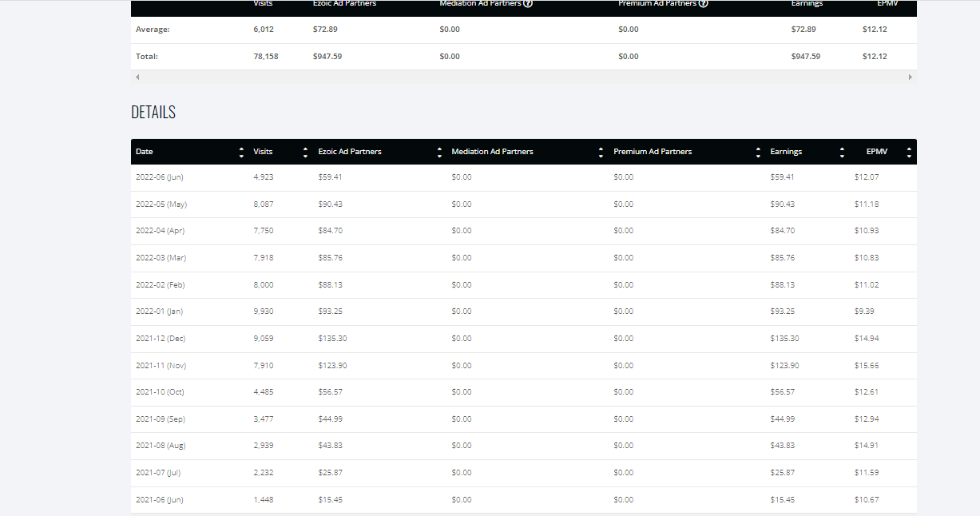Click the $12.07 EPMV value
Image resolution: width=980 pixels, height=516 pixels.
coord(867,177)
